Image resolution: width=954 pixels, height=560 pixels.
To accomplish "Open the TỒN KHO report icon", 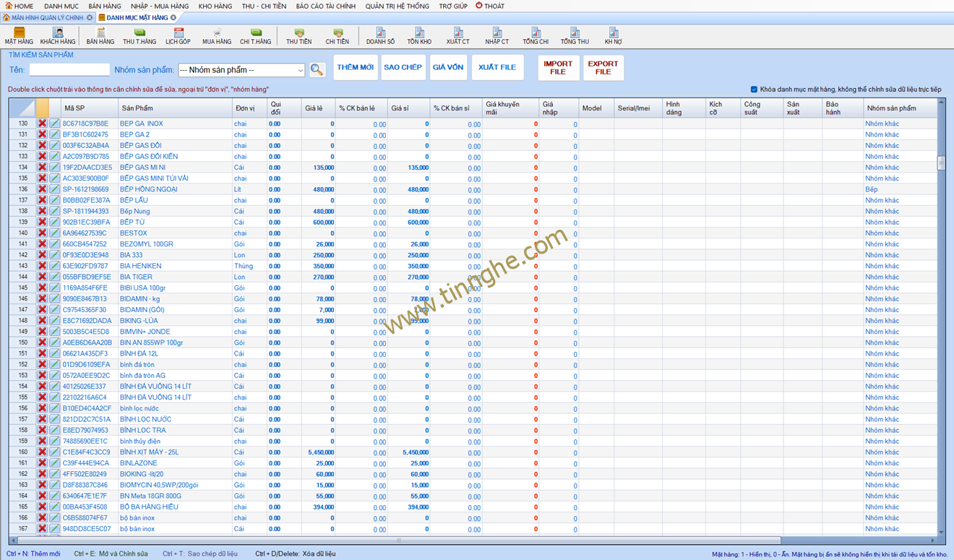I will [x=419, y=35].
